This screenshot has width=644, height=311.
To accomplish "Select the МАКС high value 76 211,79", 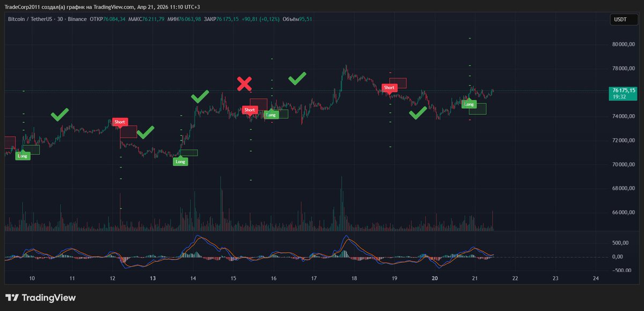I will click(152, 19).
